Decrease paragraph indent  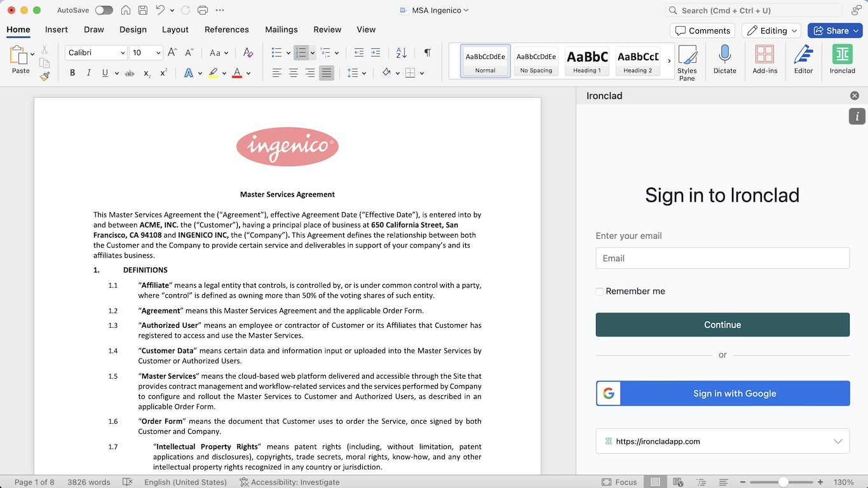359,53
